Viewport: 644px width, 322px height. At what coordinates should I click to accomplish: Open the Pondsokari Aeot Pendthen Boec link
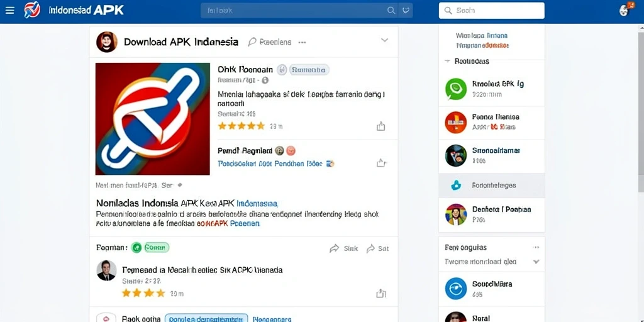coord(270,164)
